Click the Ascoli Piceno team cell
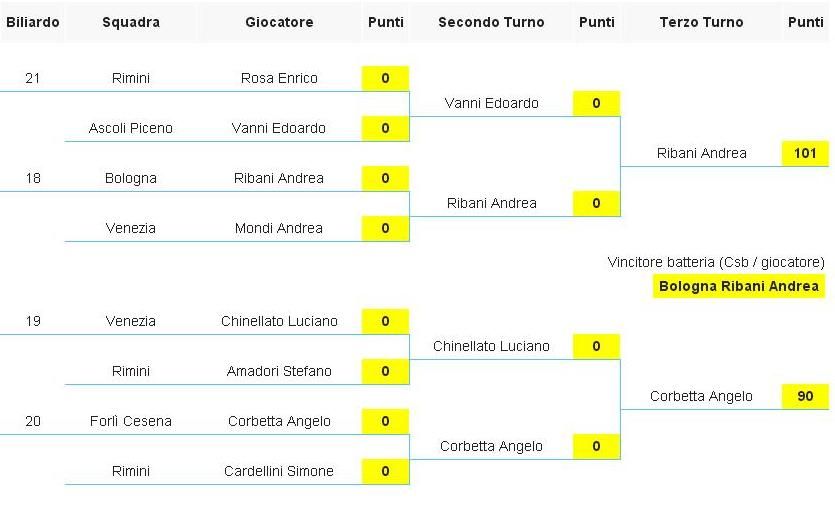835x505 pixels. (131, 128)
